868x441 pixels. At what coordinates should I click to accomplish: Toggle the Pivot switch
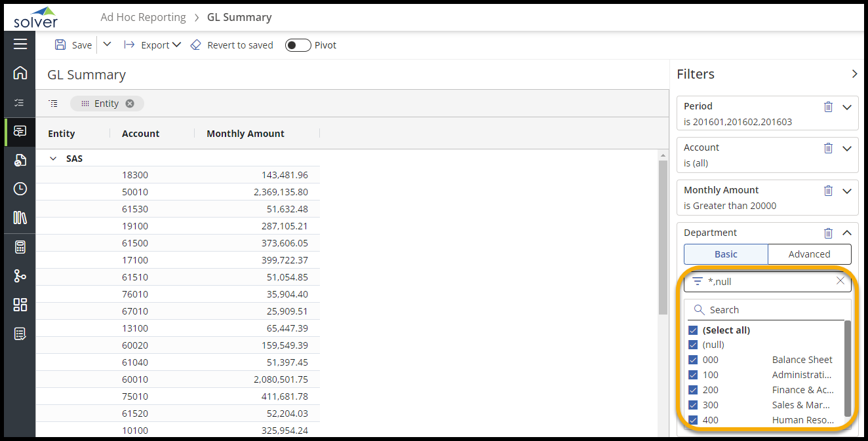point(298,45)
